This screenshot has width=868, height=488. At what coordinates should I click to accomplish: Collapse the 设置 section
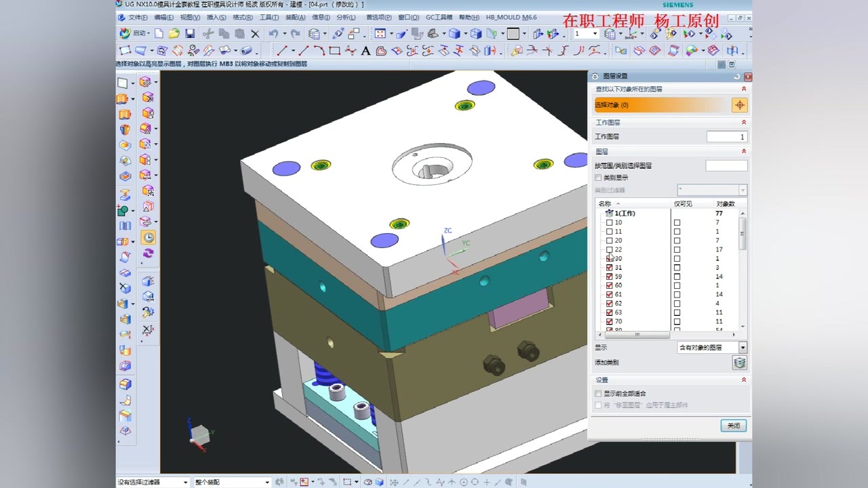(744, 380)
